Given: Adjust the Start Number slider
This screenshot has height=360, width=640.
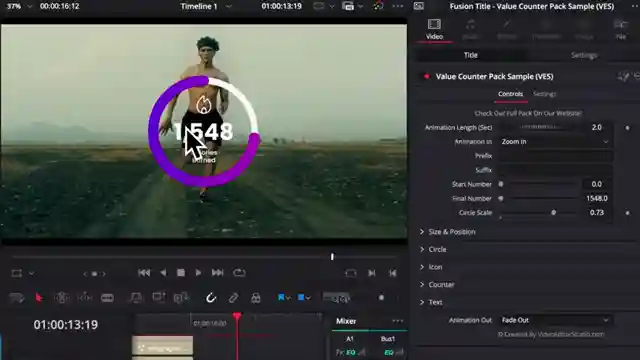Looking at the screenshot, I should (x=539, y=184).
